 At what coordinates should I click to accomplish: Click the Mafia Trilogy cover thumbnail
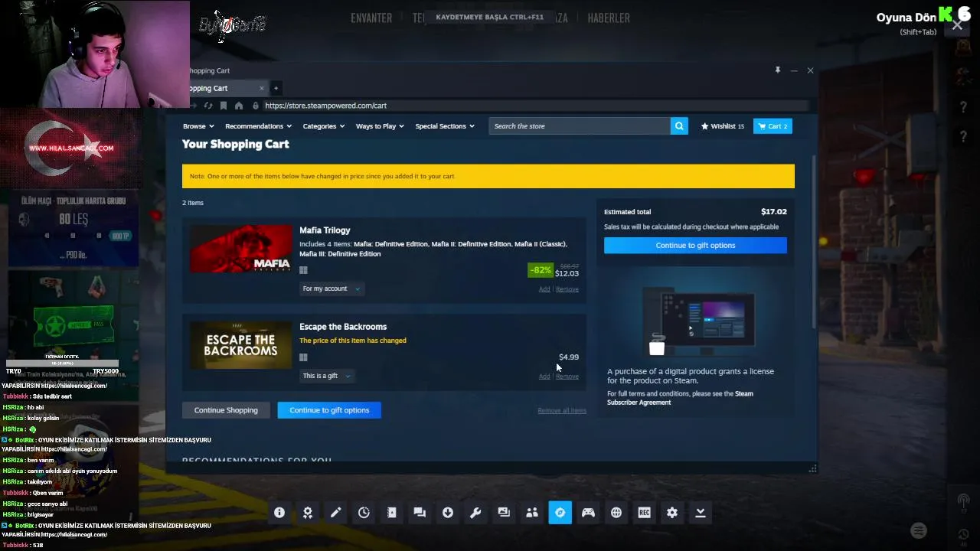click(240, 249)
